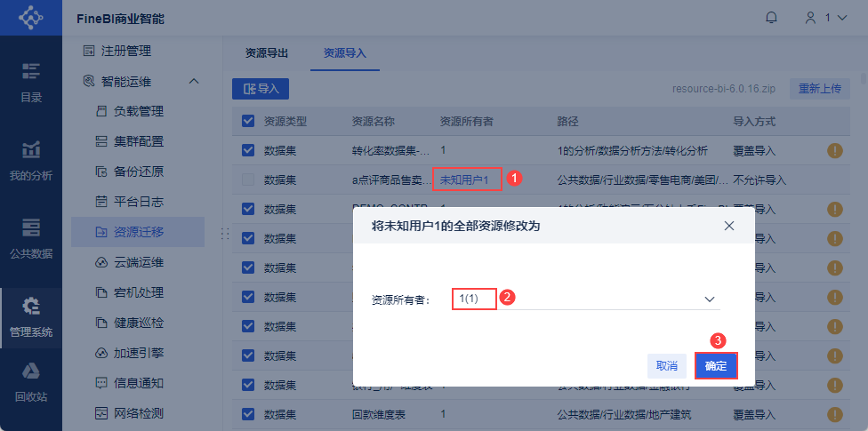Open 备份还原 page
Image resolution: width=868 pixels, height=431 pixels.
pyautogui.click(x=138, y=172)
